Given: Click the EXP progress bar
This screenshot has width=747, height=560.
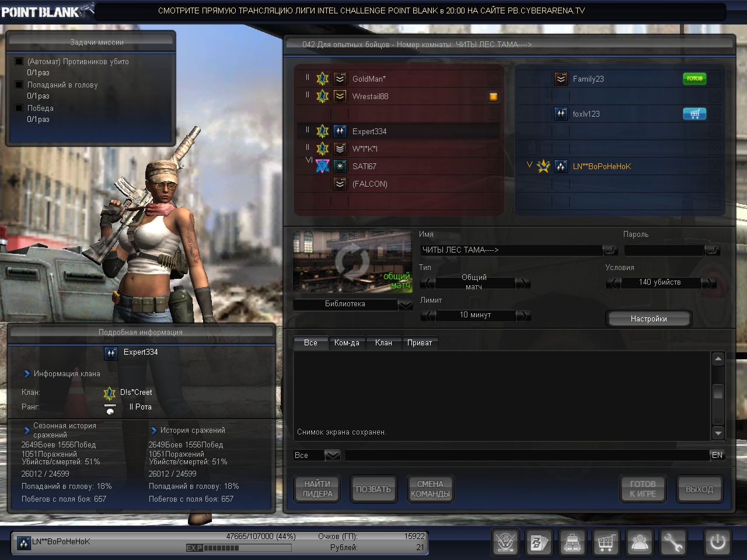Looking at the screenshot, I should (x=239, y=548).
